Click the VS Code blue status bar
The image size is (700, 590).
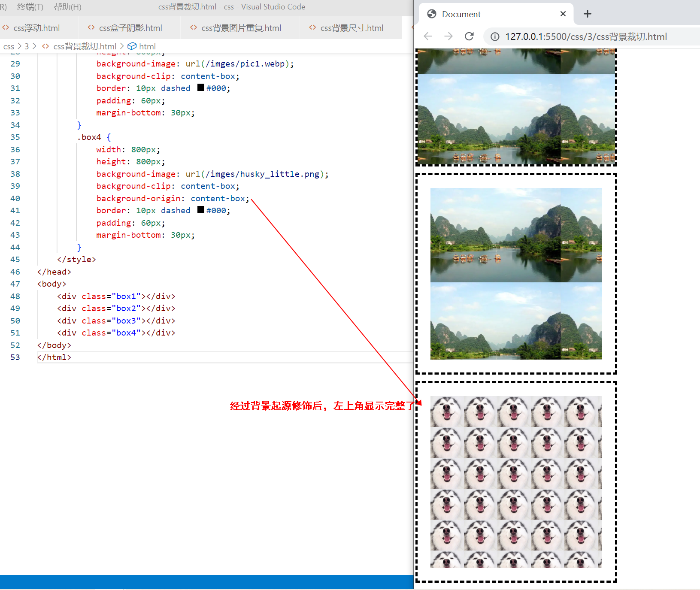click(206, 582)
